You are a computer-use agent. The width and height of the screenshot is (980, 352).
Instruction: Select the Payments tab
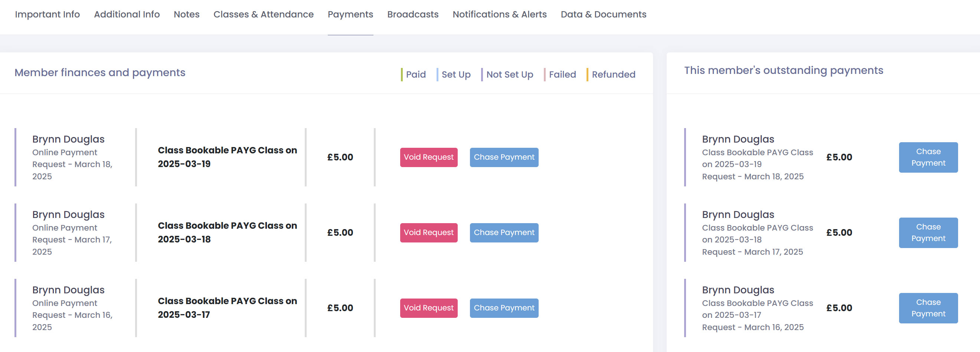(x=350, y=14)
